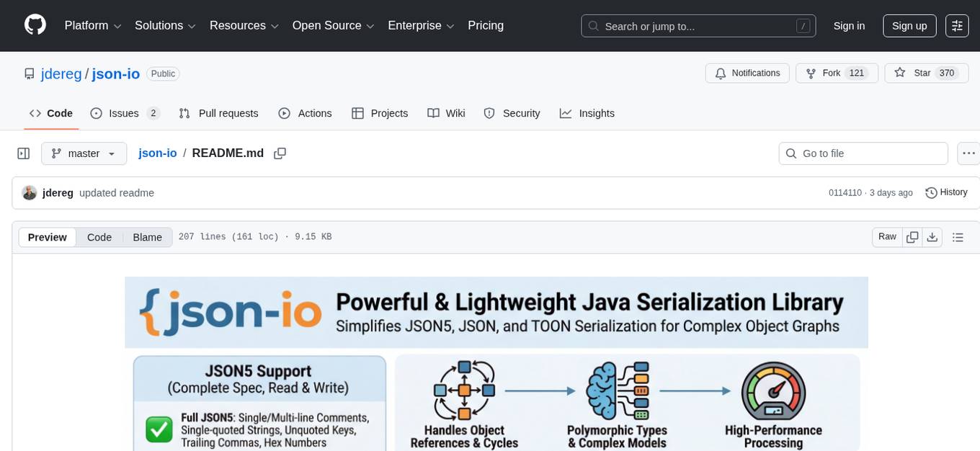Viewport: 980px width, 451px height.
Task: Open the more options kebab menu
Action: [x=968, y=153]
